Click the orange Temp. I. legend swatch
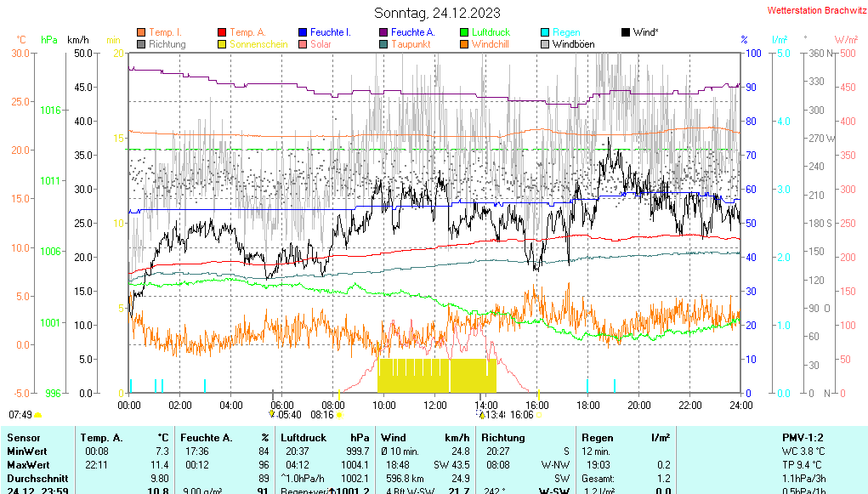This screenshot has height=494, width=868. tap(141, 32)
